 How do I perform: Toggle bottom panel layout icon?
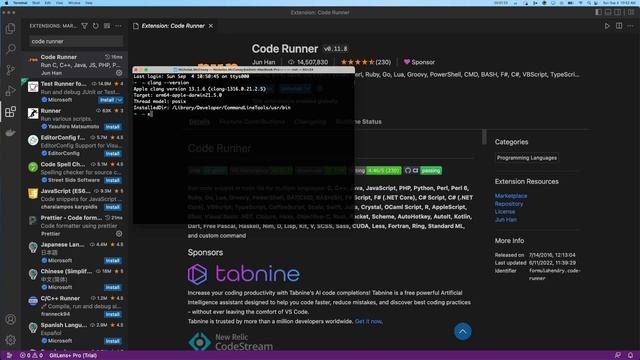coord(608,12)
